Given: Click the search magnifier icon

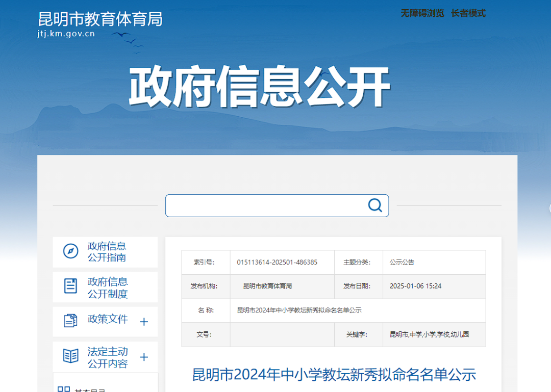Looking at the screenshot, I should (x=375, y=205).
